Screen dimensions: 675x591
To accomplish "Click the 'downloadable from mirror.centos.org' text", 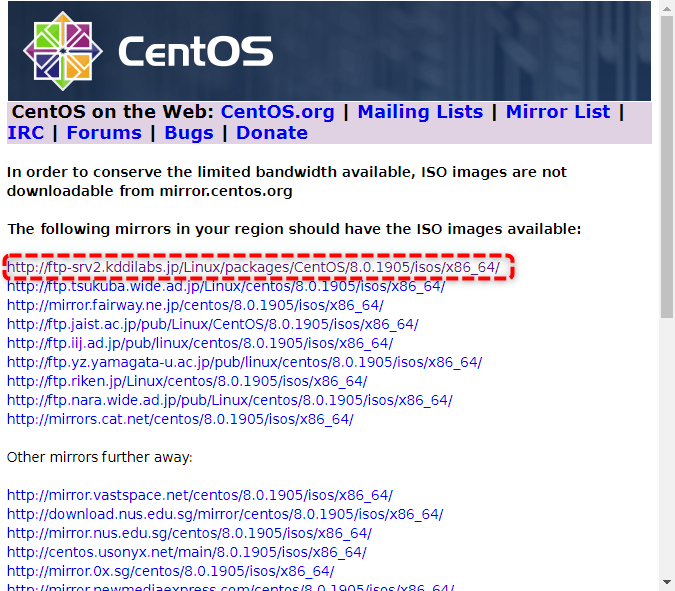I will [149, 191].
